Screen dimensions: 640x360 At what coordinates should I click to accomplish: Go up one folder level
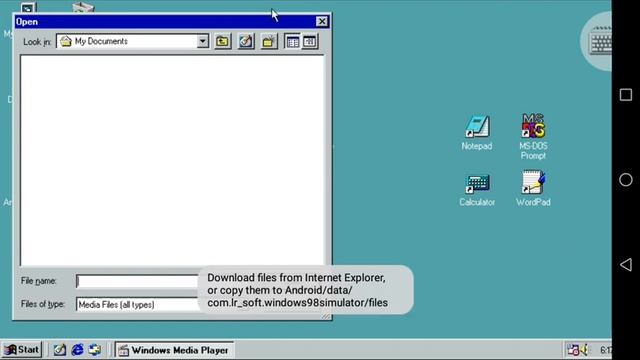tap(222, 41)
